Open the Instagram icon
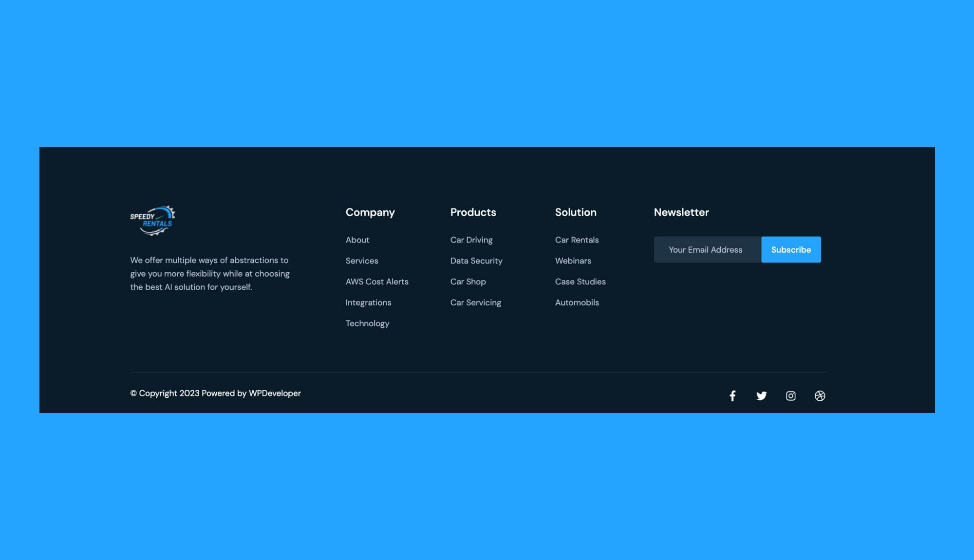 (x=791, y=396)
